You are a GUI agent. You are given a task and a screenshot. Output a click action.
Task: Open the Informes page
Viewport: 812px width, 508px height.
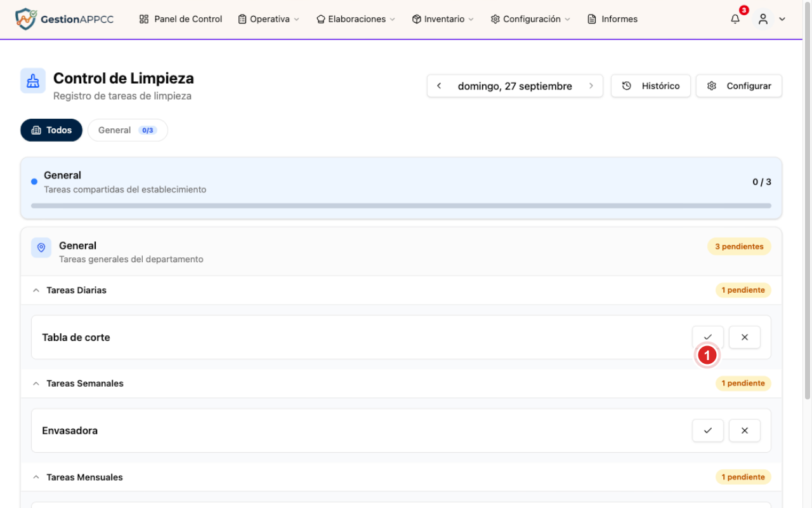(x=613, y=19)
